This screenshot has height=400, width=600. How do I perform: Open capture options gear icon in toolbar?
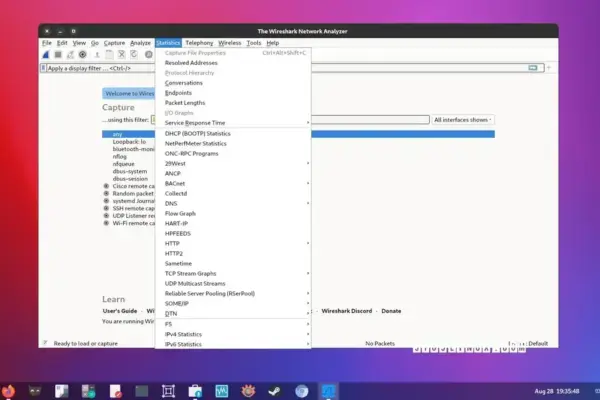[x=83, y=55]
